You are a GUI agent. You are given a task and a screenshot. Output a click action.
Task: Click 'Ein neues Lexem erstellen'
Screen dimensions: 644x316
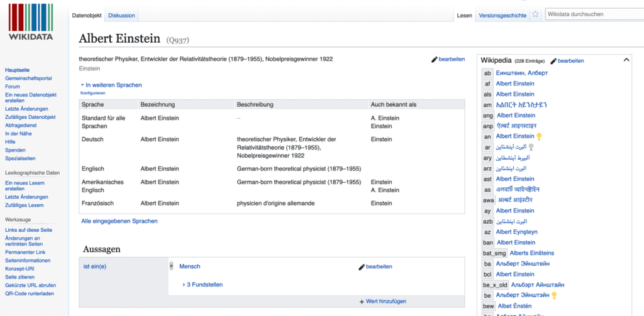coord(25,186)
